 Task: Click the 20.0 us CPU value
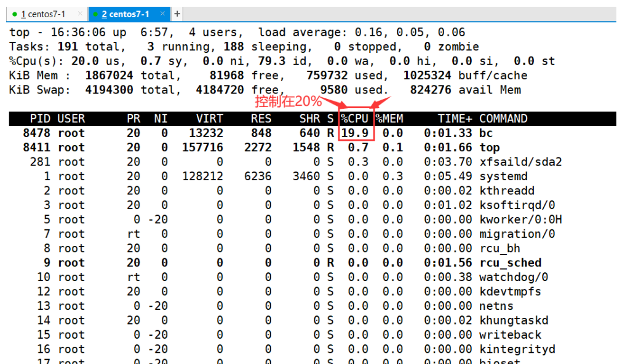[x=85, y=61]
